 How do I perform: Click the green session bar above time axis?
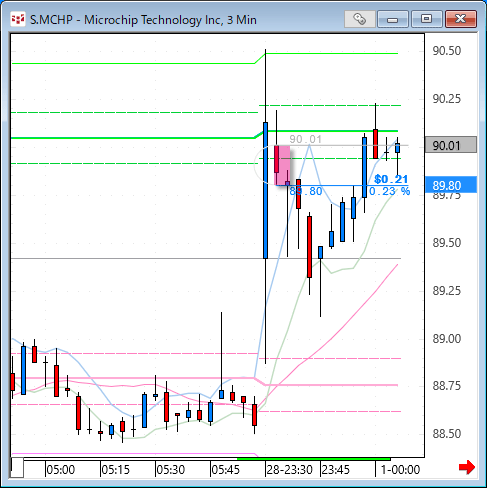pos(313,459)
